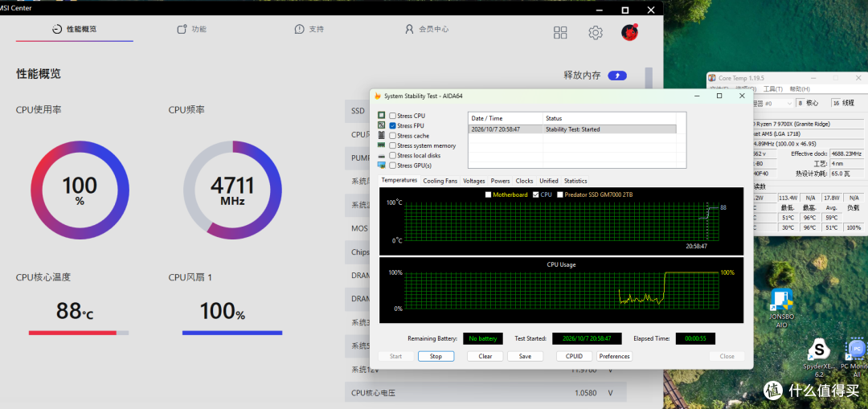Open the SpyderX desktop shortcut
868x409 pixels.
(x=819, y=358)
